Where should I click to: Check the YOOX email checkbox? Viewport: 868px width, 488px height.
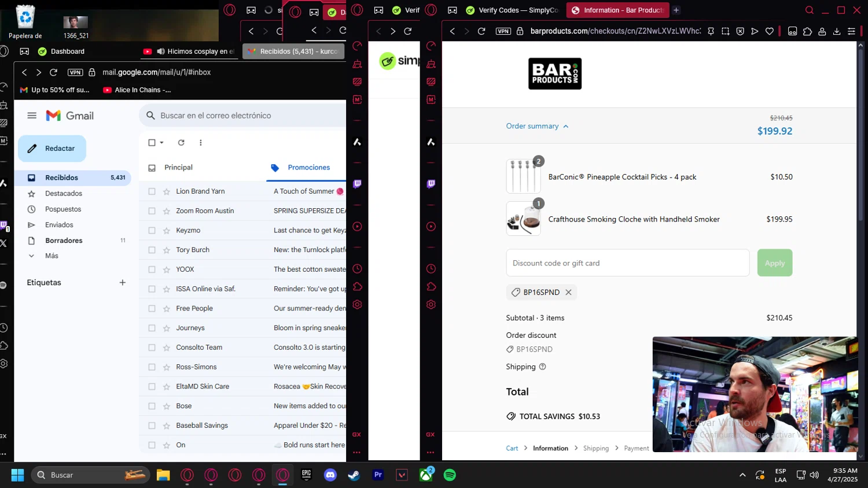tap(152, 269)
